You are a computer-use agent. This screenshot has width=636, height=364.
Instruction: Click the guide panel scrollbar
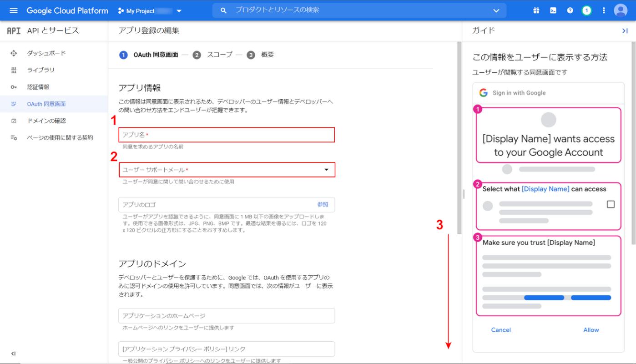(633, 143)
